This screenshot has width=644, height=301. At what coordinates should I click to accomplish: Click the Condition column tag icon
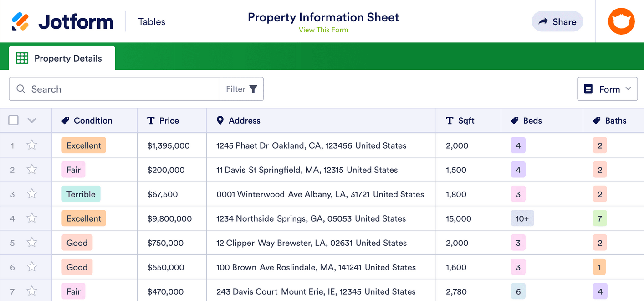pos(66,120)
